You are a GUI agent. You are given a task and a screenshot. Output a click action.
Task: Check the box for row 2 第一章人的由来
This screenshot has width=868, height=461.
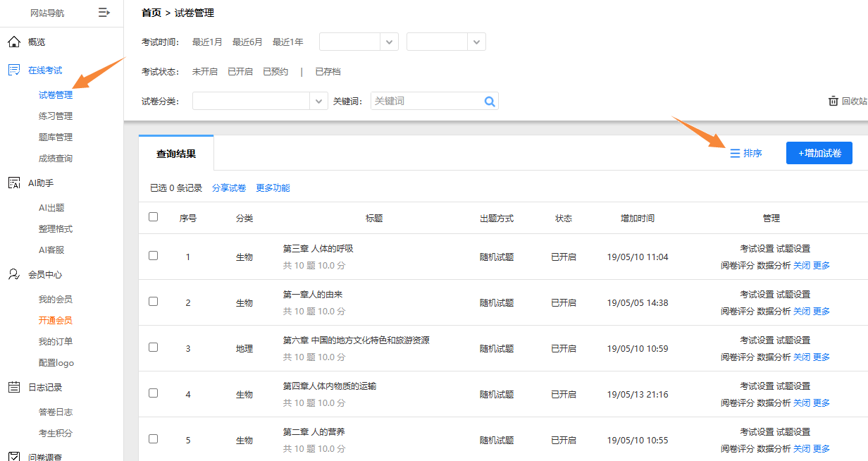coord(154,302)
